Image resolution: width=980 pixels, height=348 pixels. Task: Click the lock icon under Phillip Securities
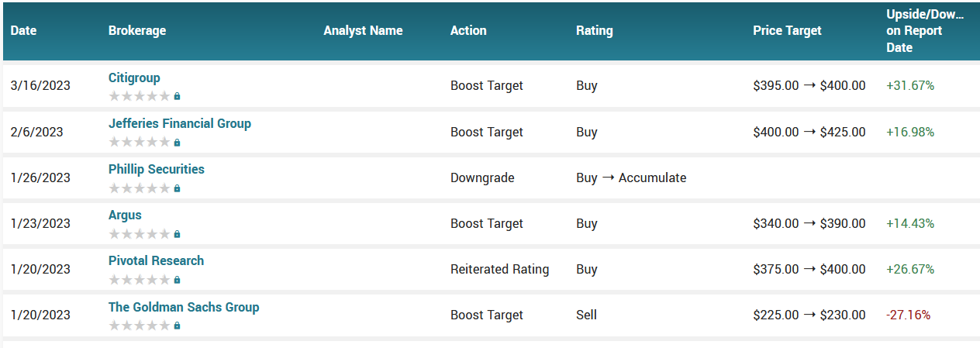(177, 188)
